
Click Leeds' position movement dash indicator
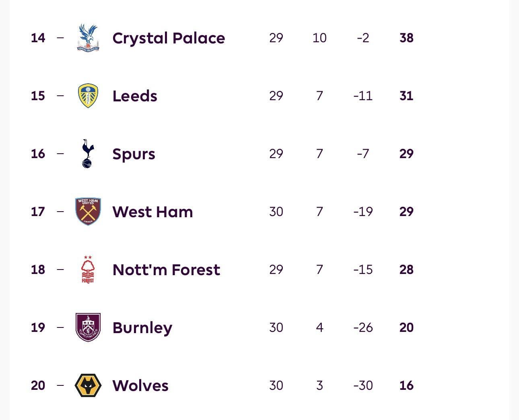pyautogui.click(x=60, y=96)
